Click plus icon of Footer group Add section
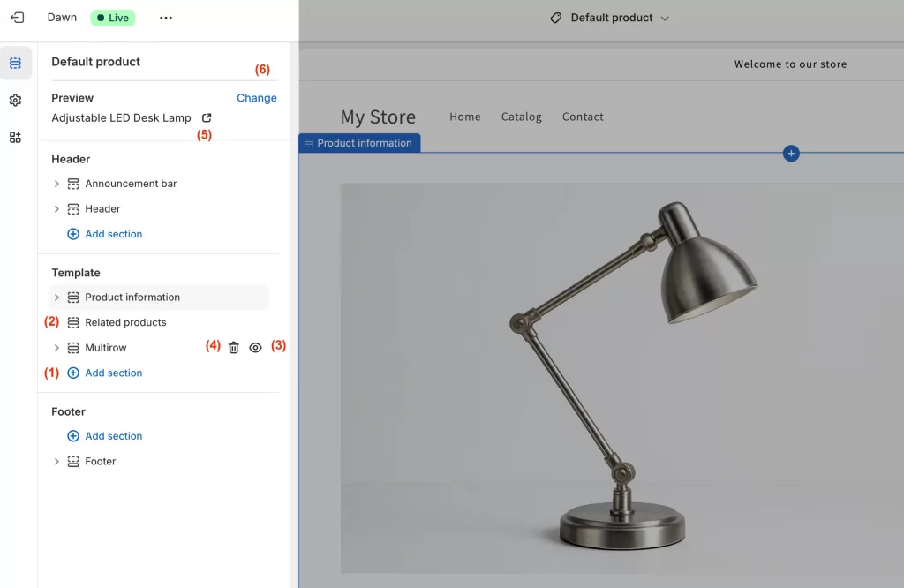The width and height of the screenshot is (904, 588). [73, 436]
